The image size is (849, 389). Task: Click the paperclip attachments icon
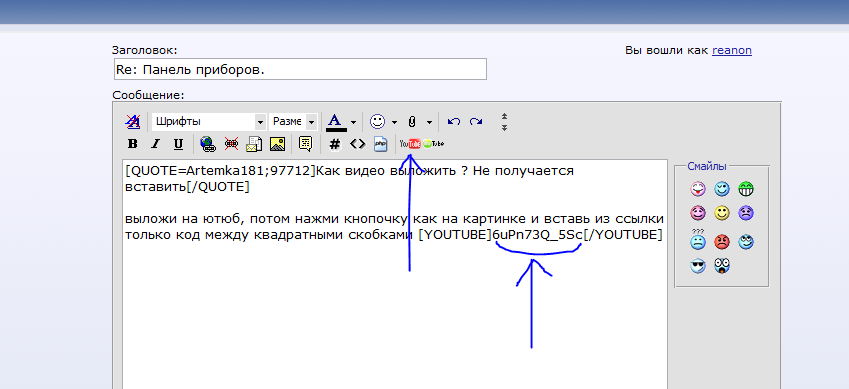[x=412, y=122]
